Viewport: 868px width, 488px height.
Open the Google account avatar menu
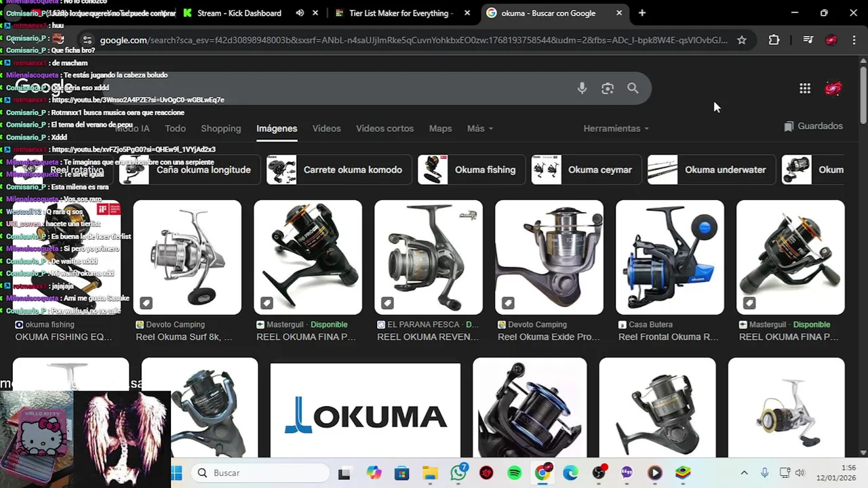click(833, 88)
